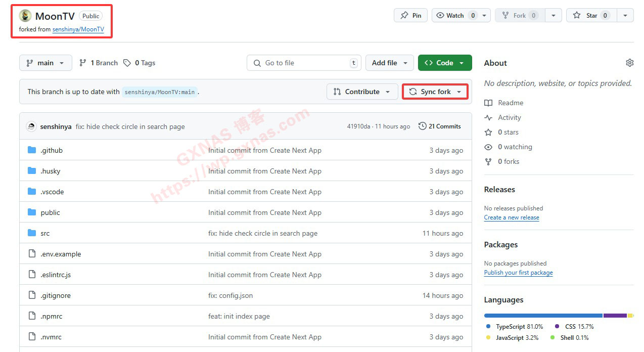Open the .vscode folder icon
The width and height of the screenshot is (644, 352).
click(x=32, y=192)
